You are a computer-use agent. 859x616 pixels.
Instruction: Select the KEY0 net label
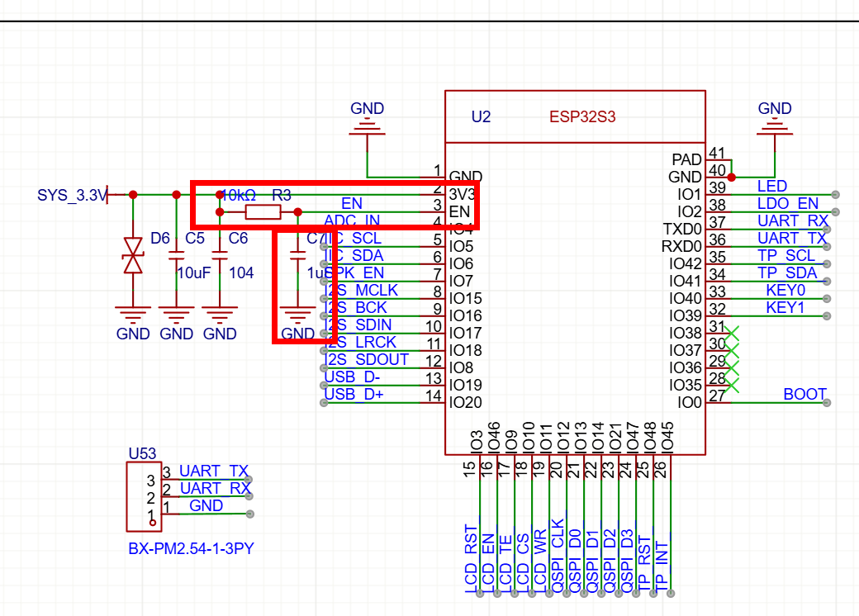pyautogui.click(x=785, y=290)
